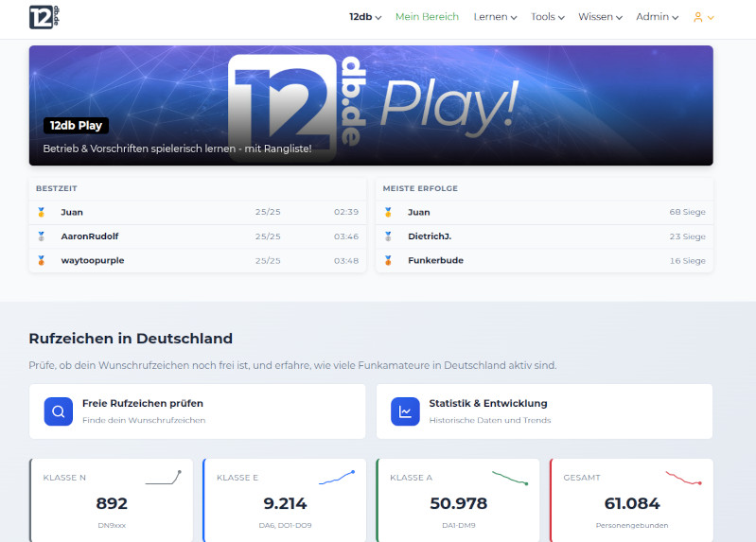Click heading Rufzeichen in Deutschland
This screenshot has height=542, width=756.
click(131, 339)
